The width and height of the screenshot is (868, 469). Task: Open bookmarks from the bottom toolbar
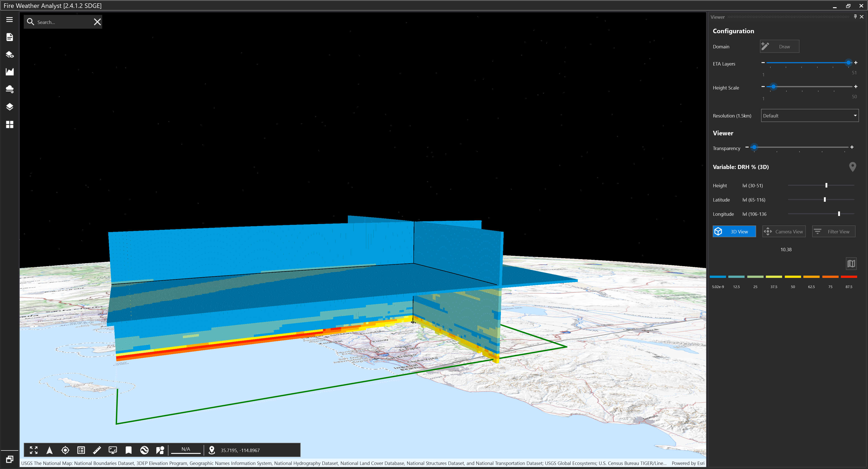coord(128,450)
